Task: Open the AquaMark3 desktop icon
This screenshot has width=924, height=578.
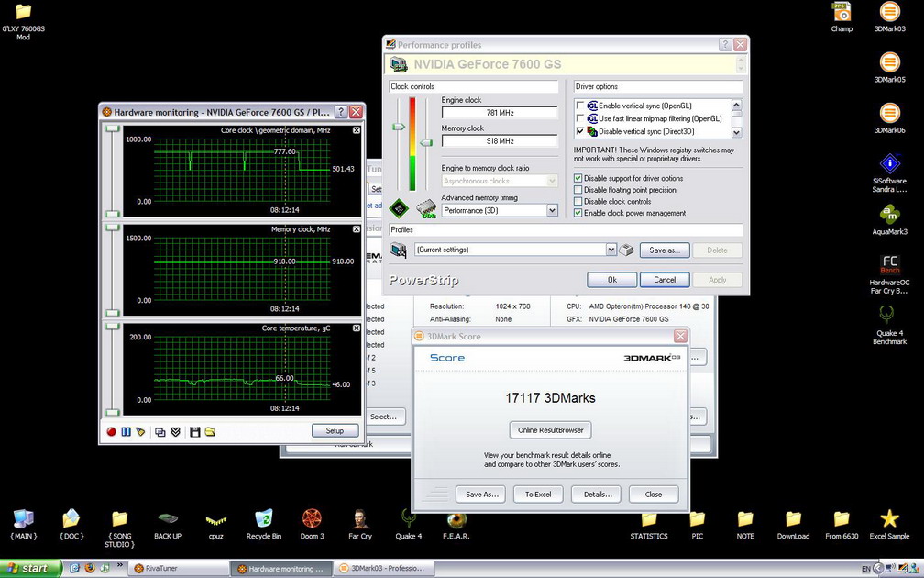Action: pyautogui.click(x=889, y=219)
